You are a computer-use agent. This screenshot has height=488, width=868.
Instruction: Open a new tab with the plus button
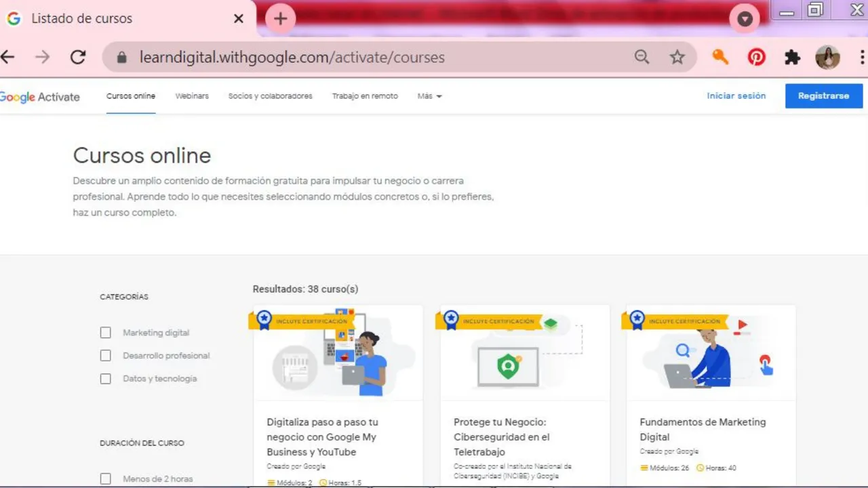[280, 18]
